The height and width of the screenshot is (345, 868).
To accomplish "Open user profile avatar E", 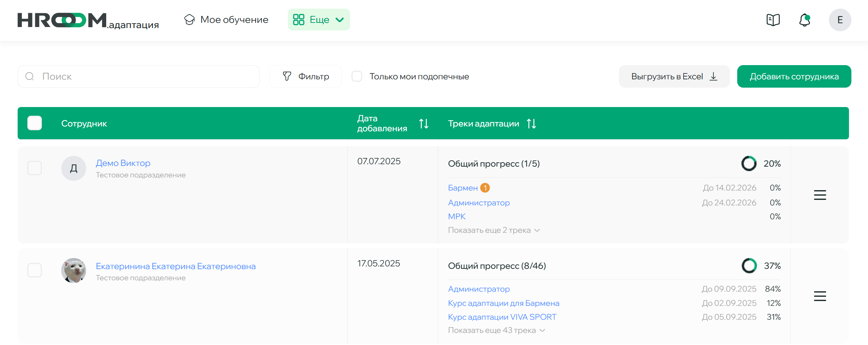I will [x=840, y=20].
